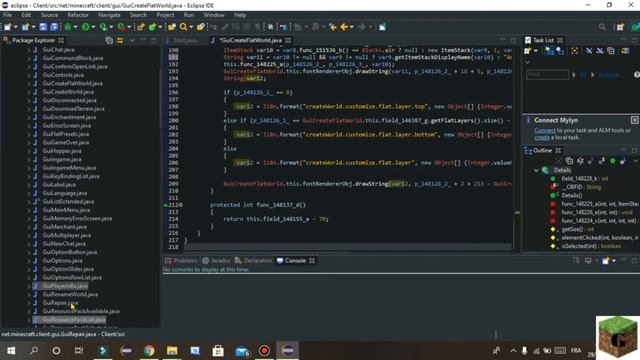Open dropdown next to New icon
The width and height of the screenshot is (640, 360).
(16, 27)
